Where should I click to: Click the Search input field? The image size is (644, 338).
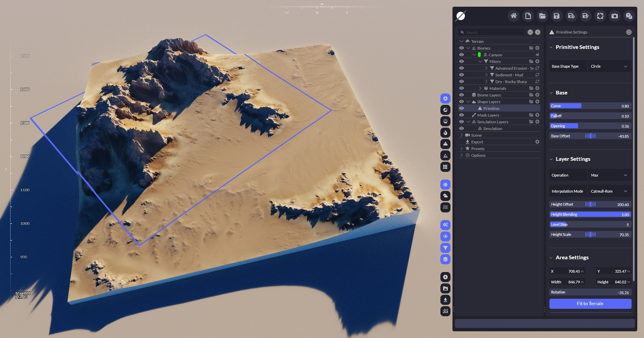coord(494,32)
